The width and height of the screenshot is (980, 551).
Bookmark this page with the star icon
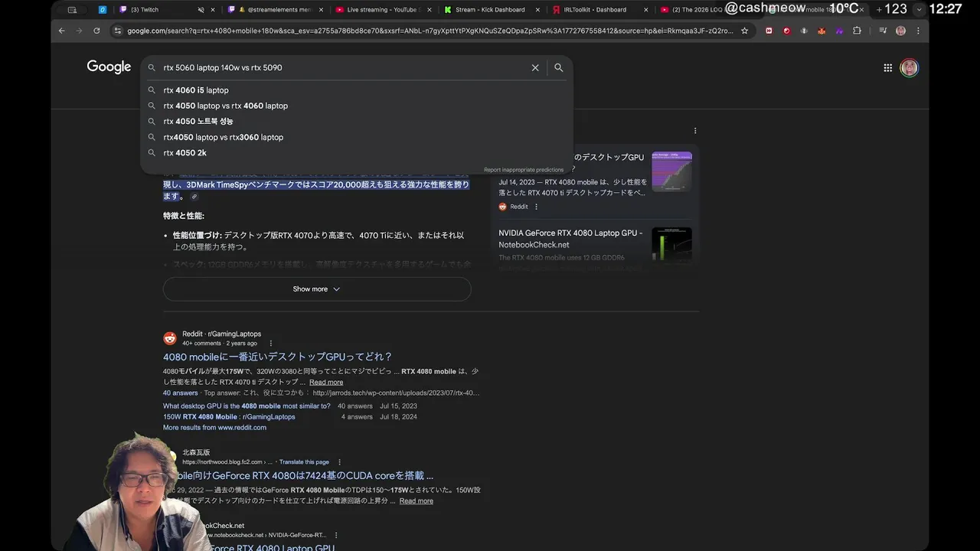point(744,31)
